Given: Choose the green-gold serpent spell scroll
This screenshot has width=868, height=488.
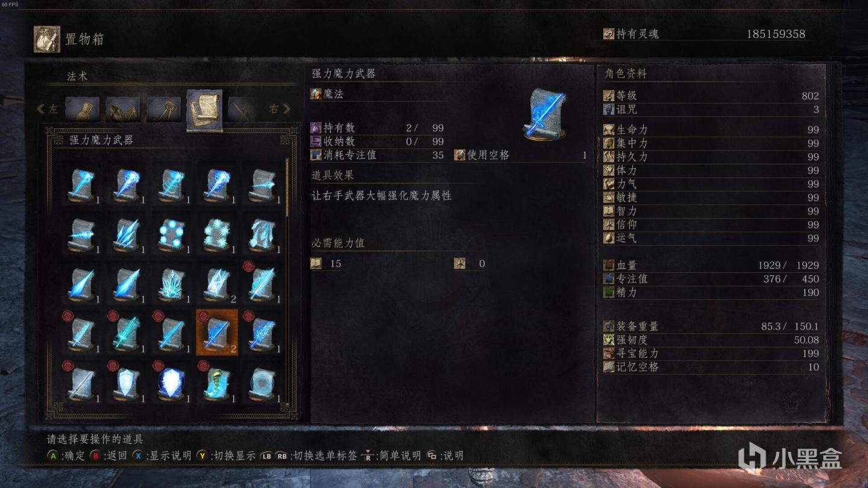Looking at the screenshot, I should (x=217, y=382).
